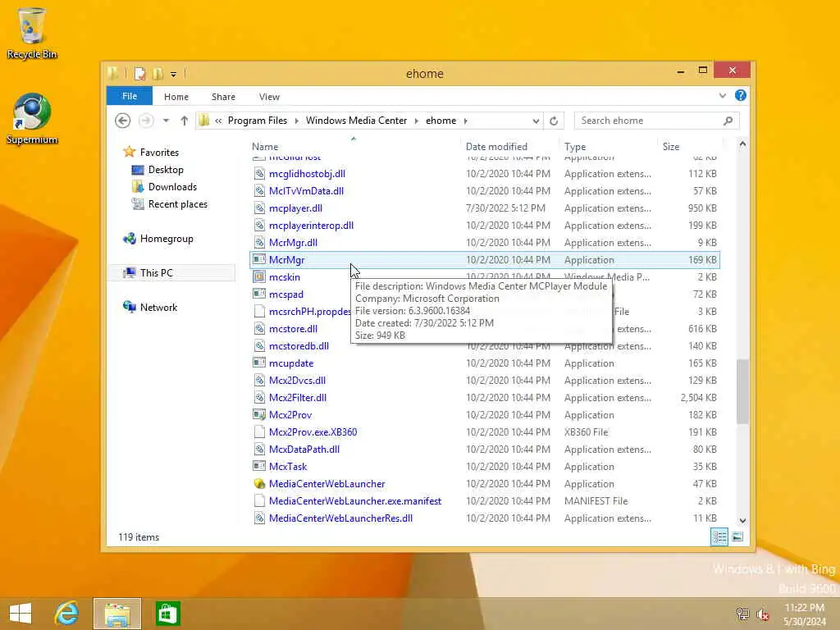Select the Mcx2Prov.exe.XB360 file name
840x630 pixels.
pyautogui.click(x=313, y=431)
